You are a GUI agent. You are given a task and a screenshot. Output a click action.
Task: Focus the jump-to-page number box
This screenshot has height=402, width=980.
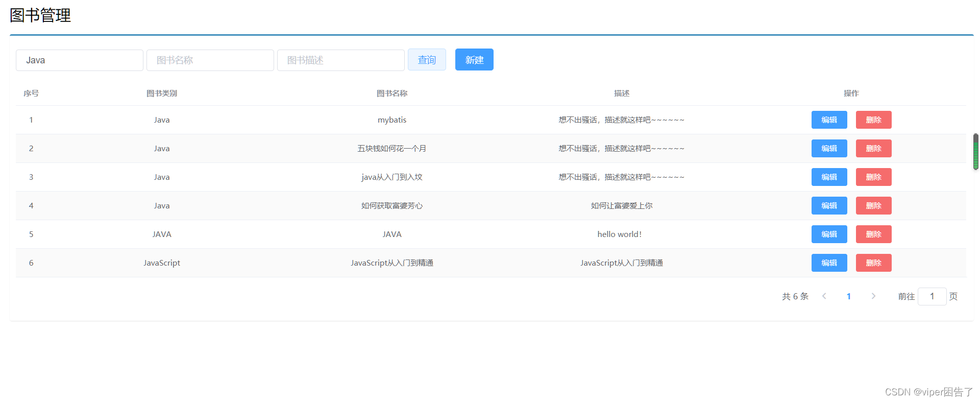click(x=932, y=296)
